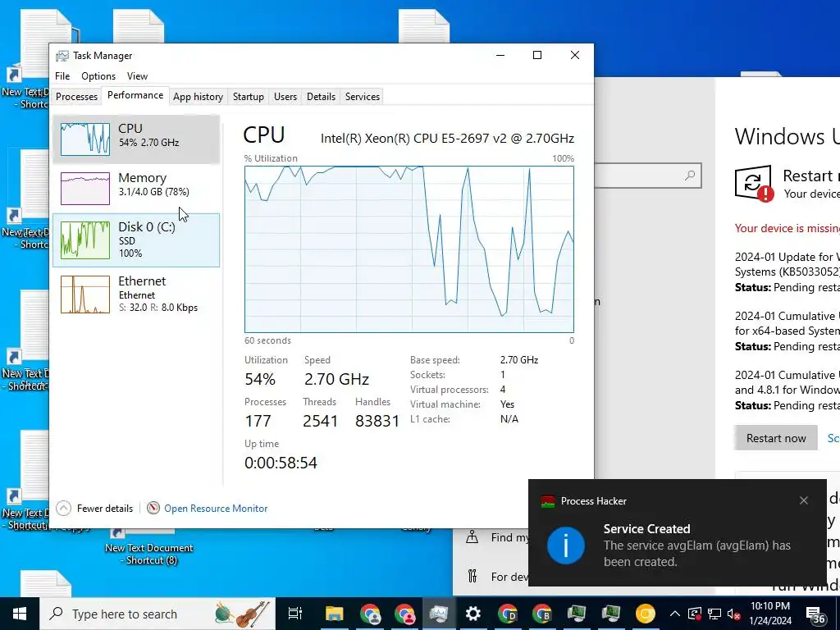The image size is (840, 630).
Task: Open the yellow Chrome Canary taskbar icon
Action: click(645, 614)
